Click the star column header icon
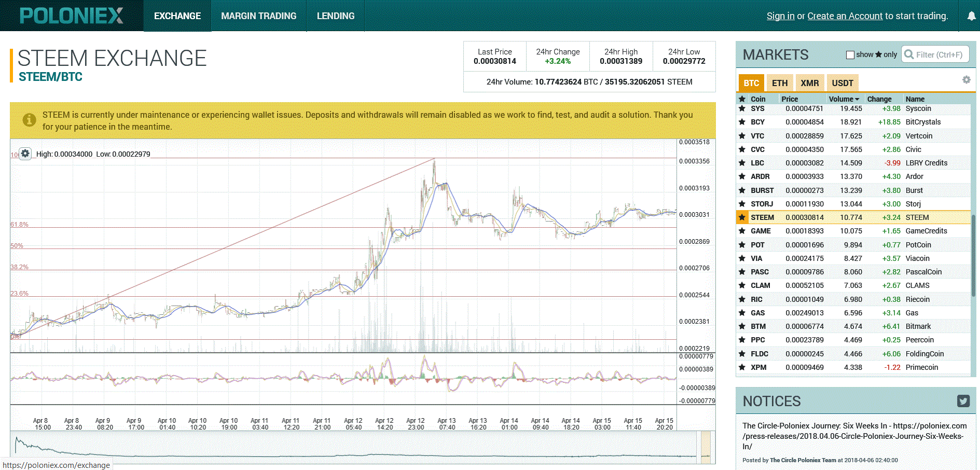The width and height of the screenshot is (980, 470). (x=742, y=99)
